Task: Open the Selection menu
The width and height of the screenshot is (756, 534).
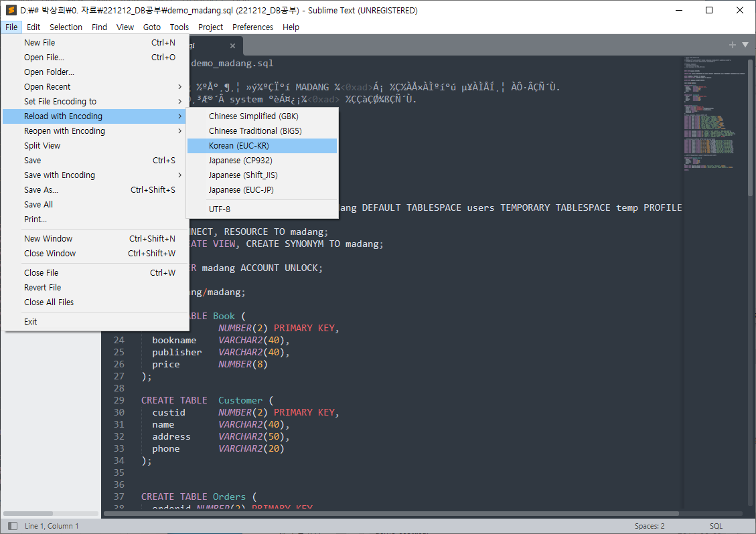Action: click(x=66, y=27)
